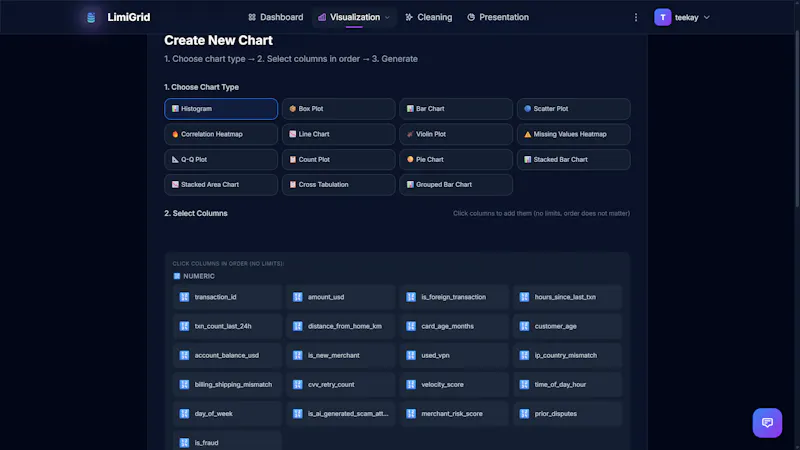Click the Q-Q Plot icon
The image size is (800, 450).
click(175, 160)
